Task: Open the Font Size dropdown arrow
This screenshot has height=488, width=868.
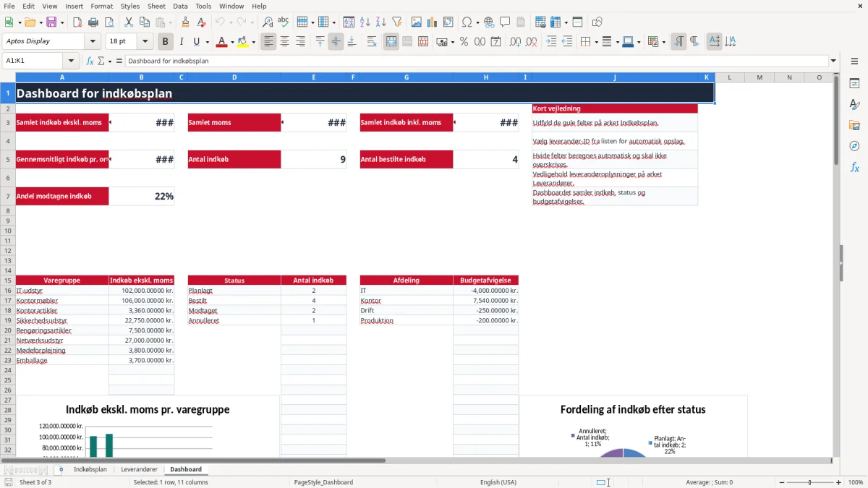Action: (145, 41)
